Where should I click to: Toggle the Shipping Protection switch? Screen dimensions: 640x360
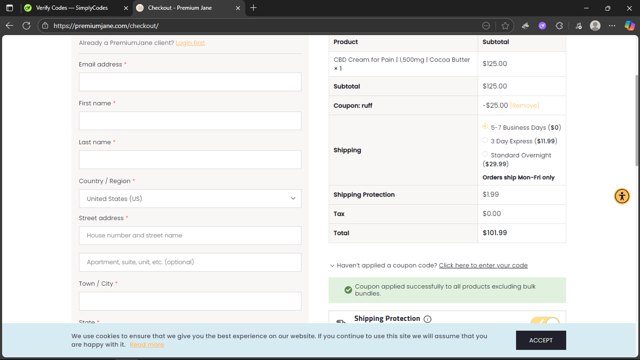pos(545,320)
